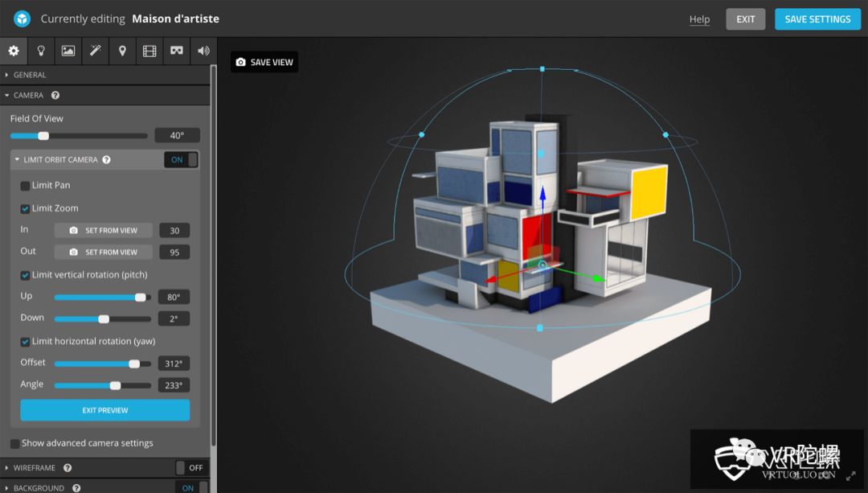Click the bottom handle of the orbit dome
This screenshot has width=868, height=493.
pyautogui.click(x=540, y=328)
